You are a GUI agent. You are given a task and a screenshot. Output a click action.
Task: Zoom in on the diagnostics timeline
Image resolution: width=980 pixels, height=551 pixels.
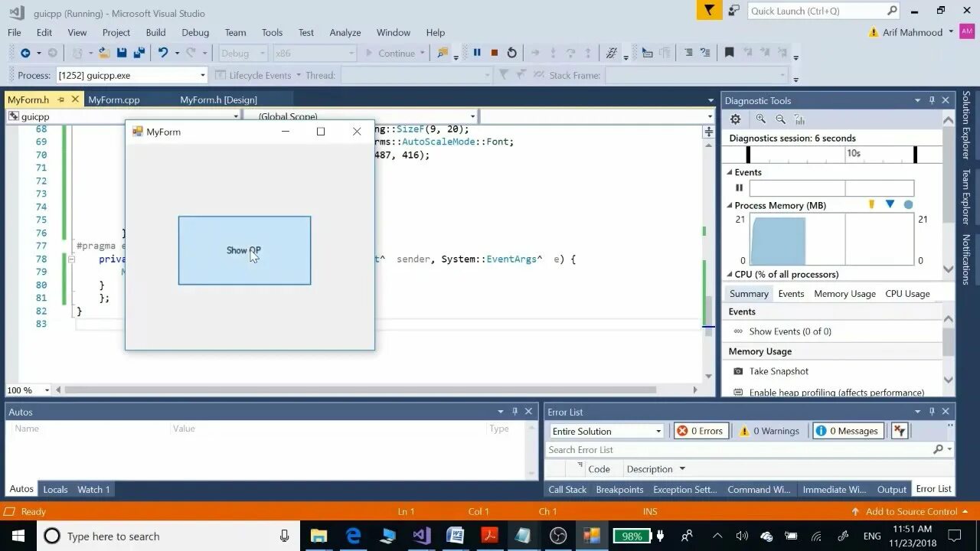pos(760,119)
